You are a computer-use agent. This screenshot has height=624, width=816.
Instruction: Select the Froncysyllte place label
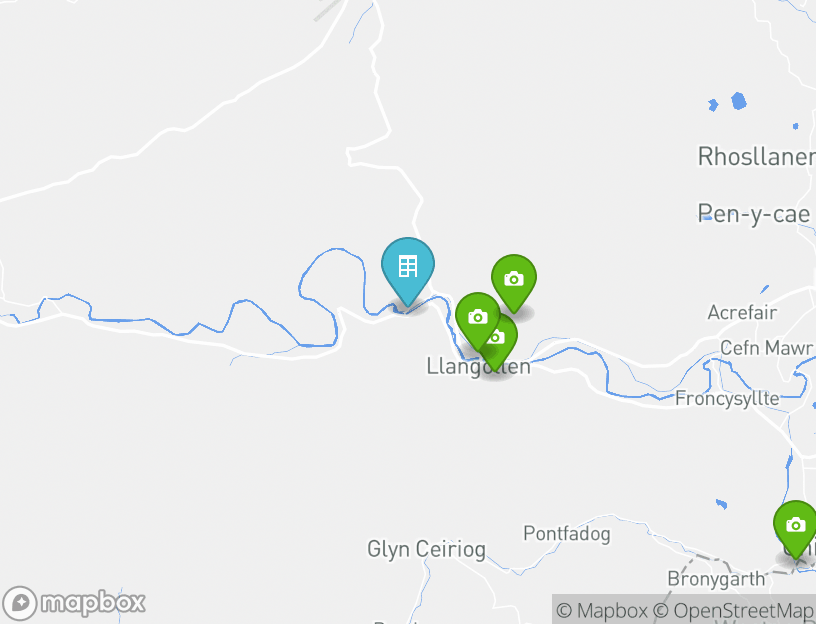pyautogui.click(x=727, y=399)
